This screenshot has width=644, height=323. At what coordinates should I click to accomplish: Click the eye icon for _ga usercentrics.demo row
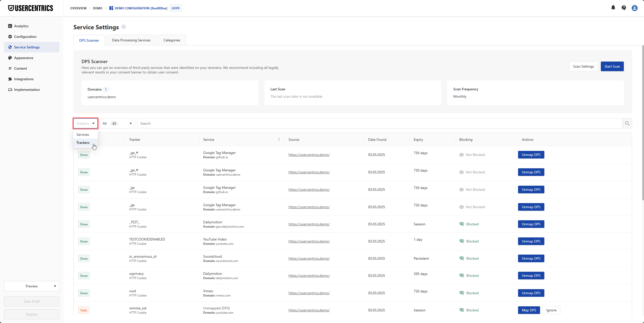click(x=462, y=207)
